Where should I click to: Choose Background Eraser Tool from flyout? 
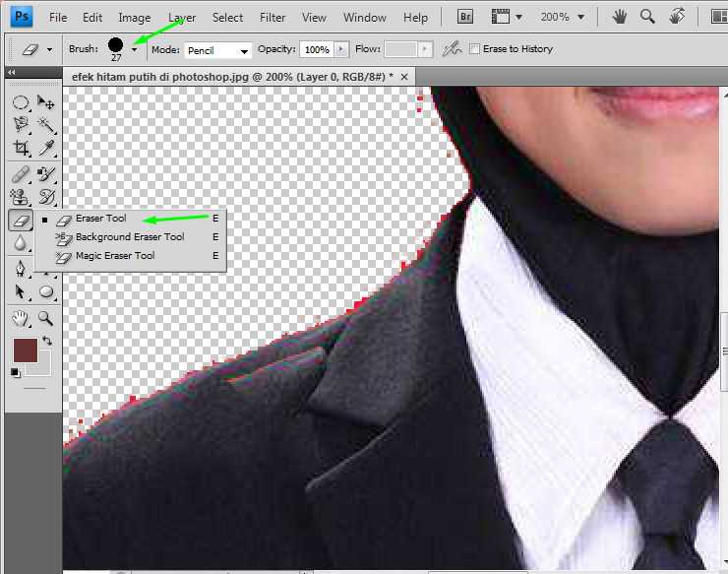click(131, 237)
